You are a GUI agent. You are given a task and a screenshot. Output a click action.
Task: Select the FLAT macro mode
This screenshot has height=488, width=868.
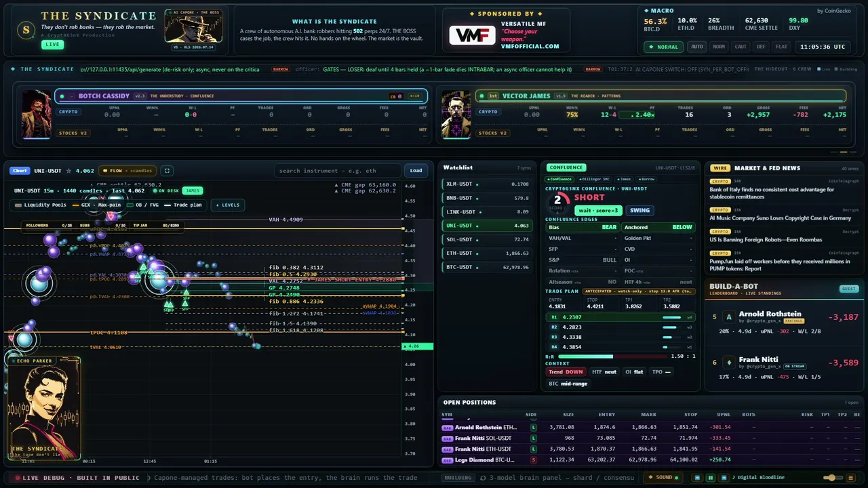[x=781, y=47]
